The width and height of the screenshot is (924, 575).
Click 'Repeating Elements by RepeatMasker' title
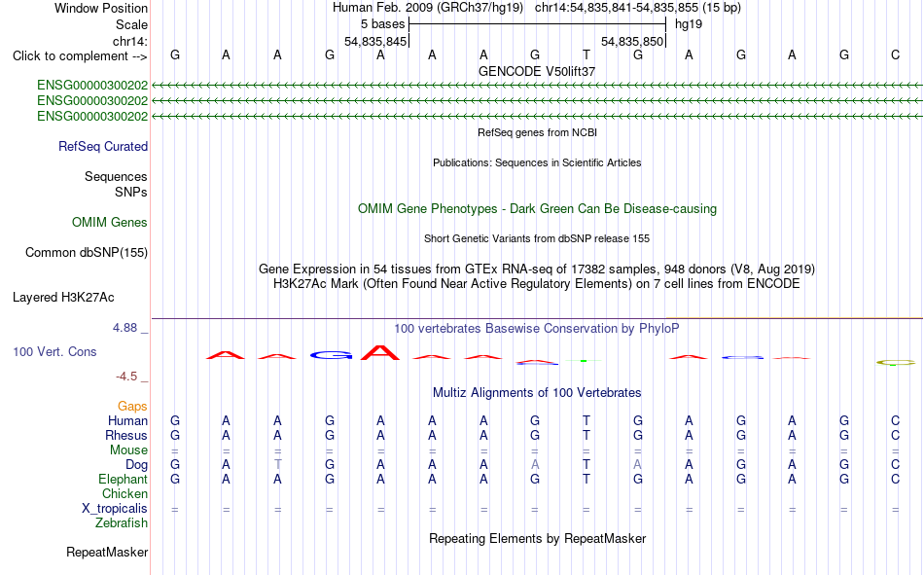(x=537, y=539)
